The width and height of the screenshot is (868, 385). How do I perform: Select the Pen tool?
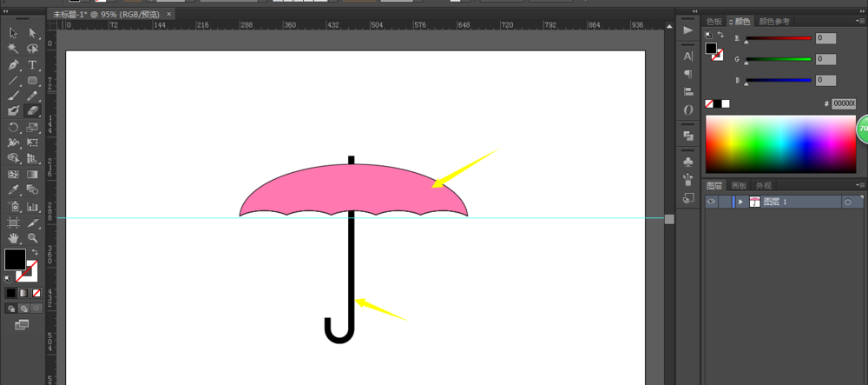tap(14, 65)
